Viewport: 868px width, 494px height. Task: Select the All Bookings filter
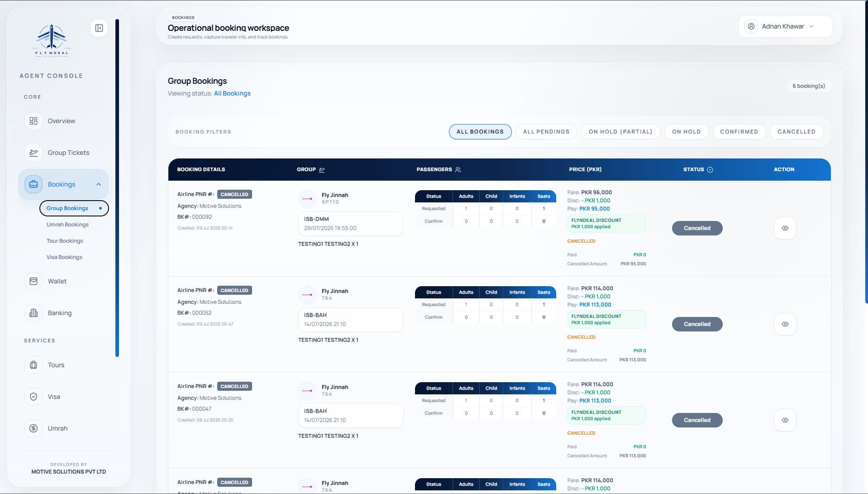480,132
